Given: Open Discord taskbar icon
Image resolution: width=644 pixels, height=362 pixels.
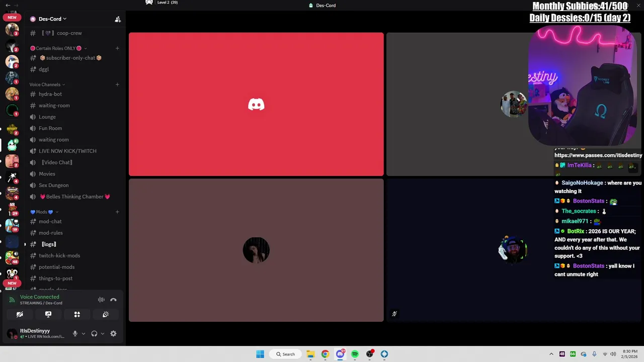Looking at the screenshot, I should 340,354.
